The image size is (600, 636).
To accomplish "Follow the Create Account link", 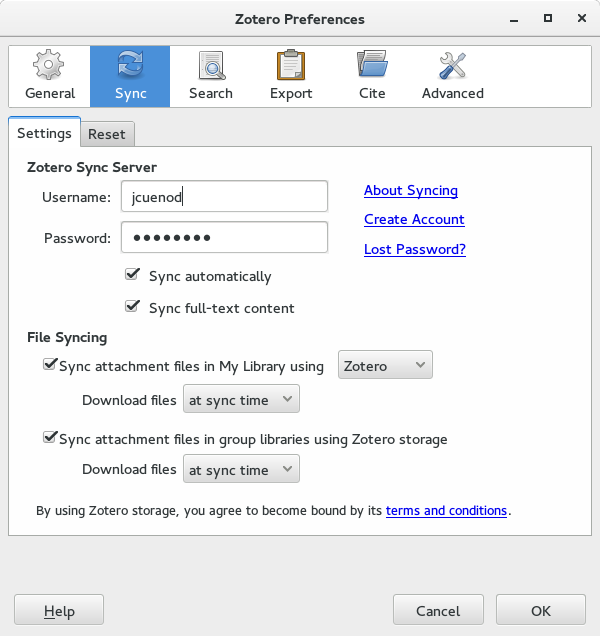I will [x=414, y=219].
